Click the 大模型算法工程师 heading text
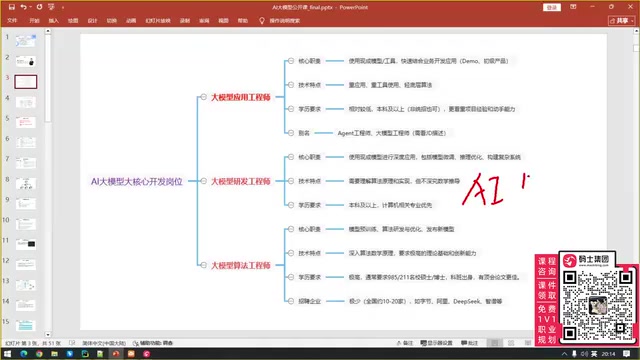 240,265
